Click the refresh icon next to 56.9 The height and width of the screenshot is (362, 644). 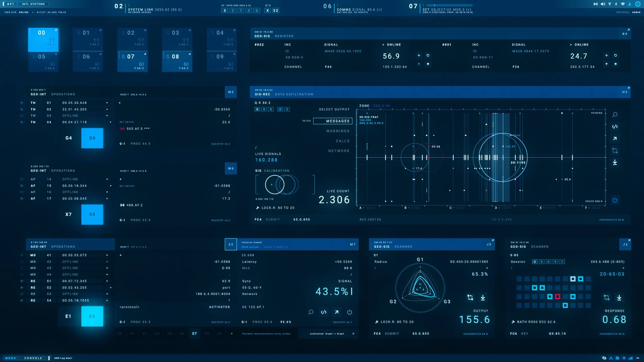[x=428, y=55]
